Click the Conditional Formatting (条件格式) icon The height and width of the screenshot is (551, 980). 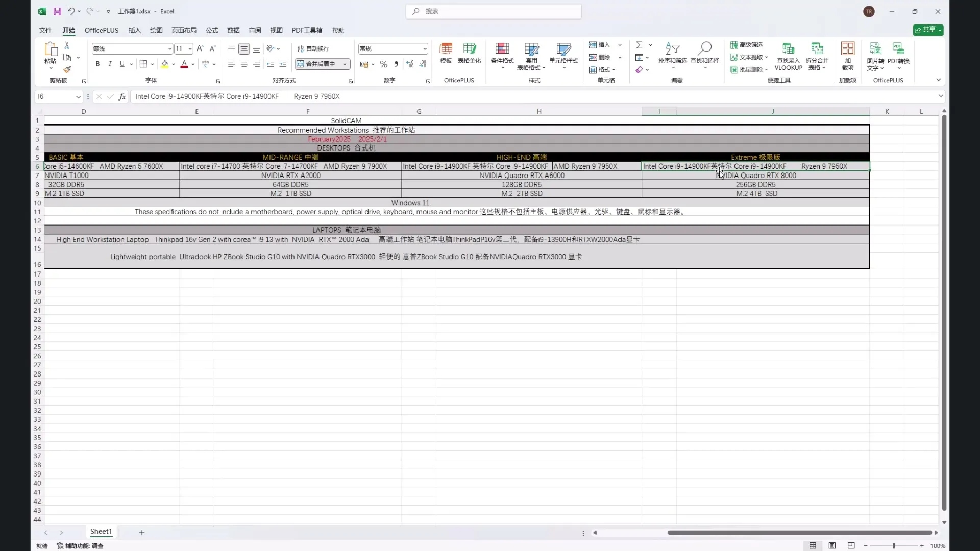pyautogui.click(x=502, y=49)
